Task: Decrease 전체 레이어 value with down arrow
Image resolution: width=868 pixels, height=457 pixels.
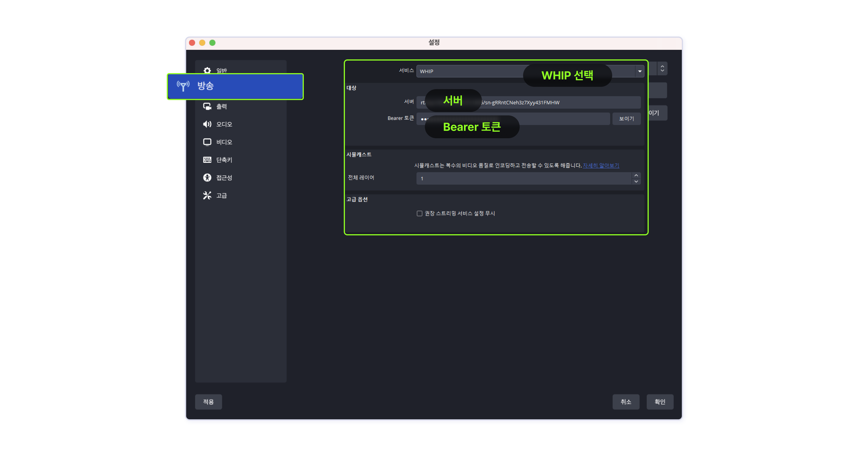Action: point(636,181)
